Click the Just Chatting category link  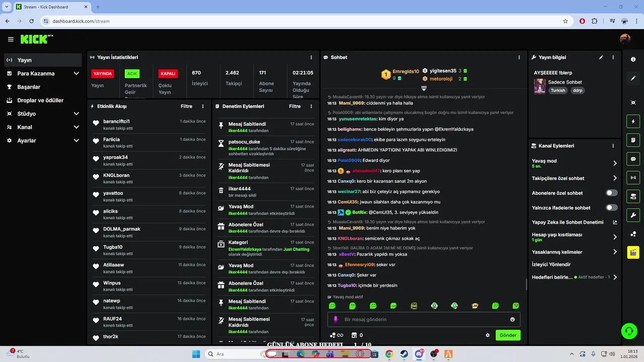click(296, 249)
